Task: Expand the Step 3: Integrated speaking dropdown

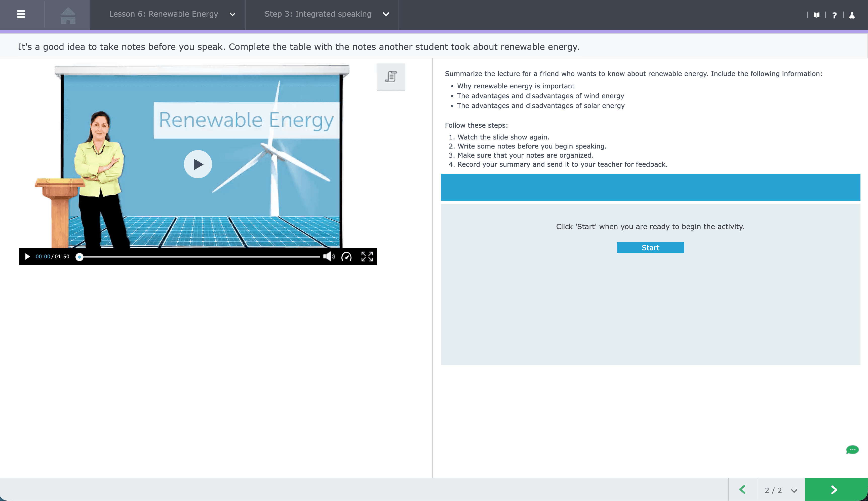Action: coord(386,14)
